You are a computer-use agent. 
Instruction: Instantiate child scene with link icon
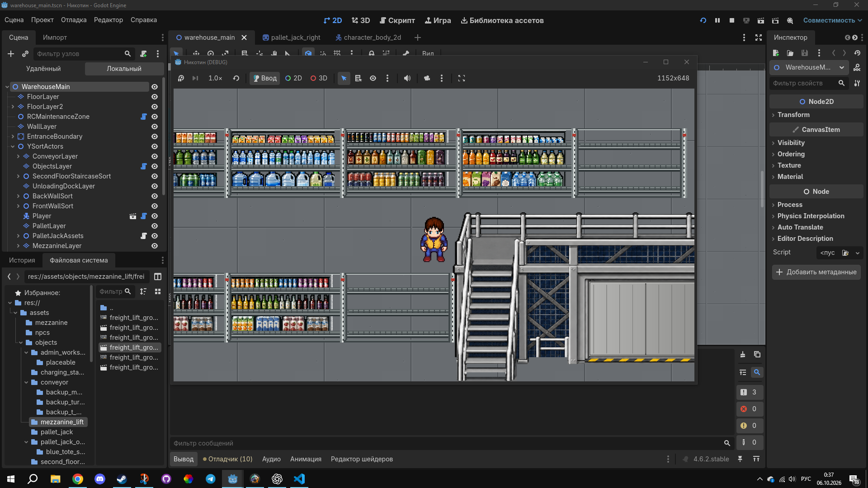25,54
